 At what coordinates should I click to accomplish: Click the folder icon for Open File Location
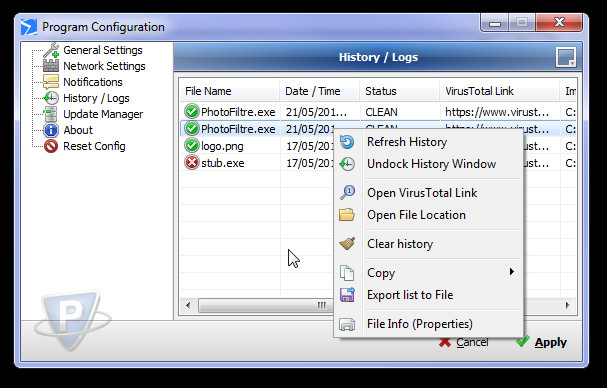pos(347,215)
